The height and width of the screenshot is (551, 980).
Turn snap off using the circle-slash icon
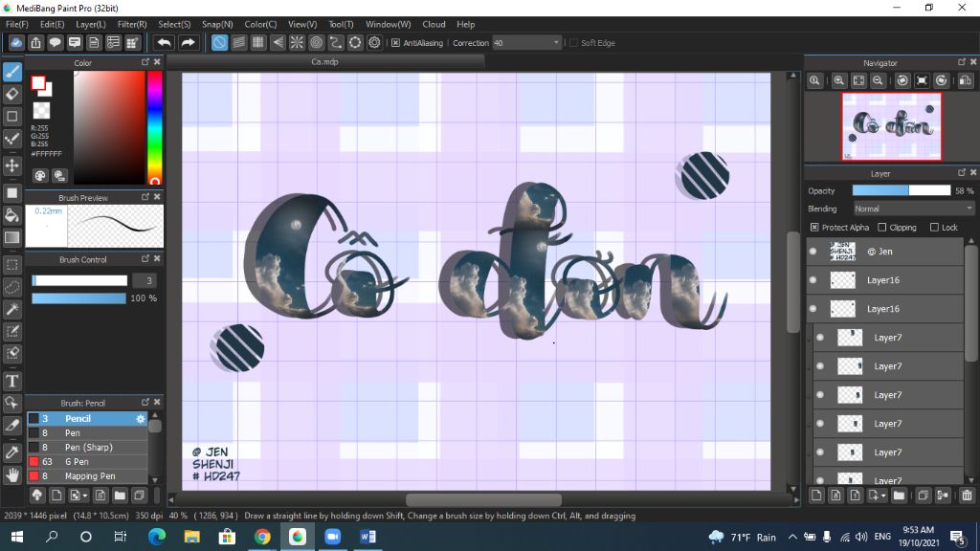click(x=219, y=42)
